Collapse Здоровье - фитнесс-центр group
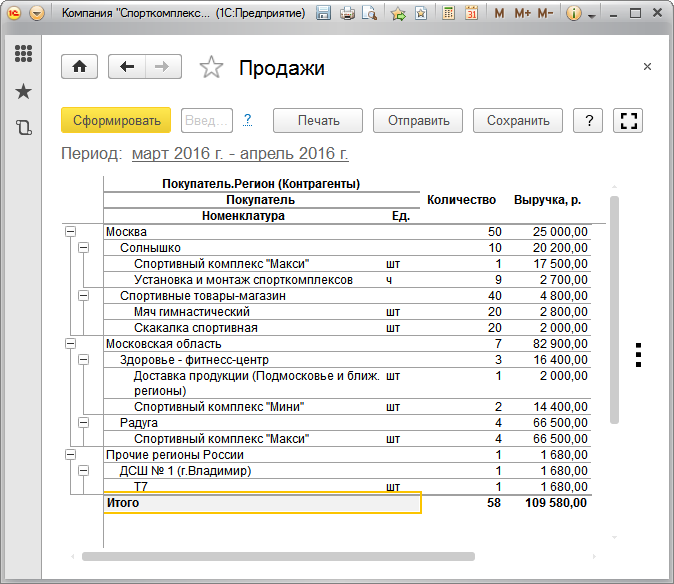Screen dimensions: 674x584 (x=84, y=360)
